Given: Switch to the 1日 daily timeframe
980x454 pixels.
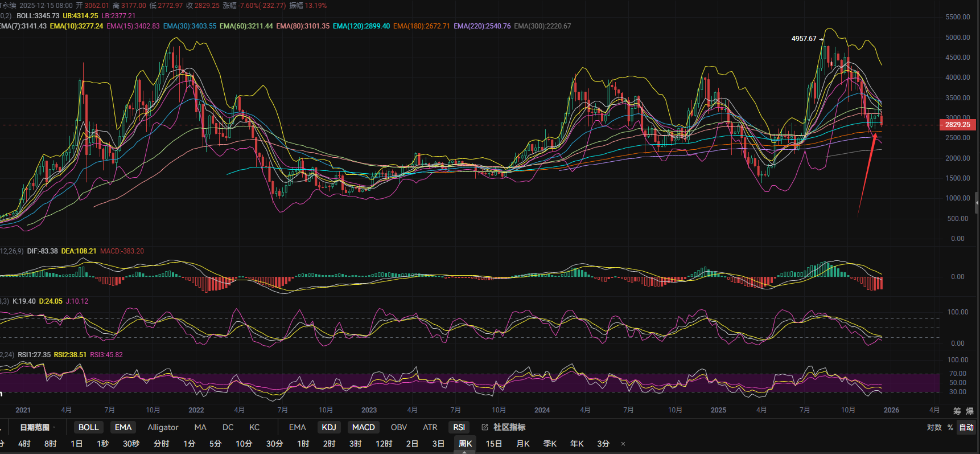Looking at the screenshot, I should (76, 444).
